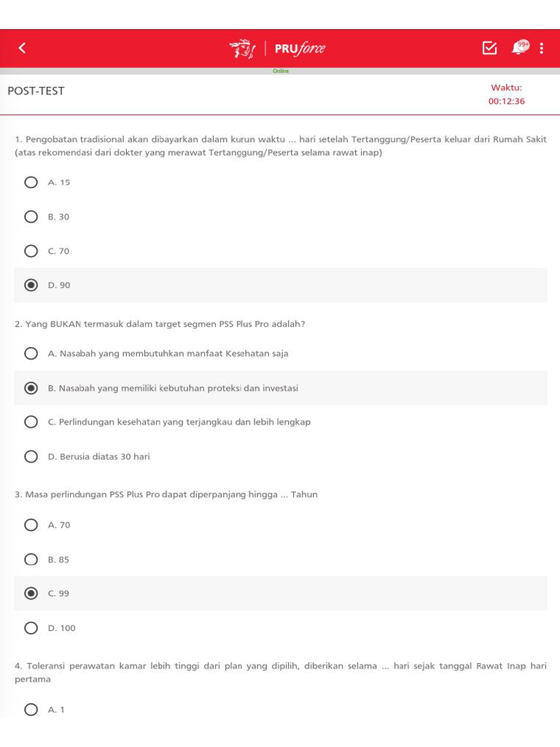Tap the back arrow in header
Image resolution: width=560 pixels, height=747 pixels.
(22, 48)
